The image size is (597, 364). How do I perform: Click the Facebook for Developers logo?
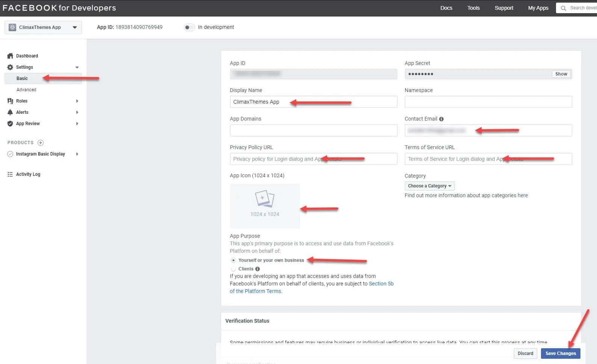(x=59, y=8)
